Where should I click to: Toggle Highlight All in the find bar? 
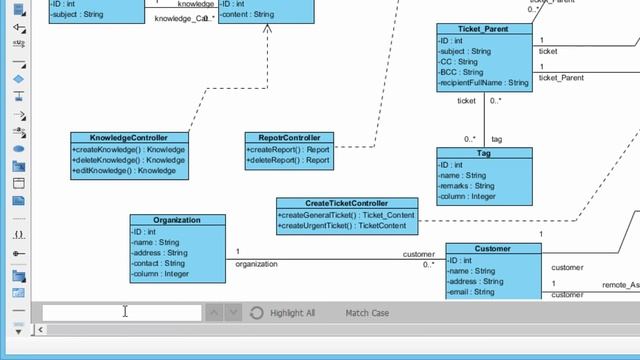click(x=292, y=313)
